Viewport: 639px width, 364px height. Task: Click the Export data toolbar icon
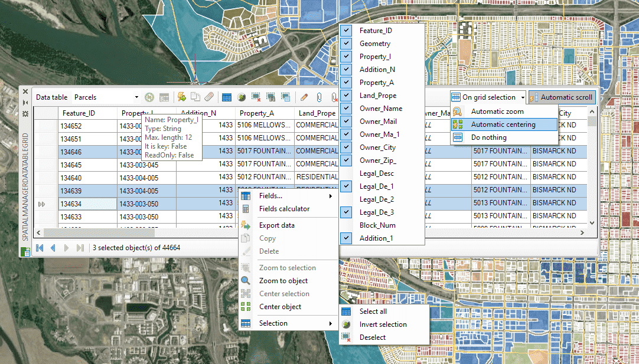pos(182,97)
